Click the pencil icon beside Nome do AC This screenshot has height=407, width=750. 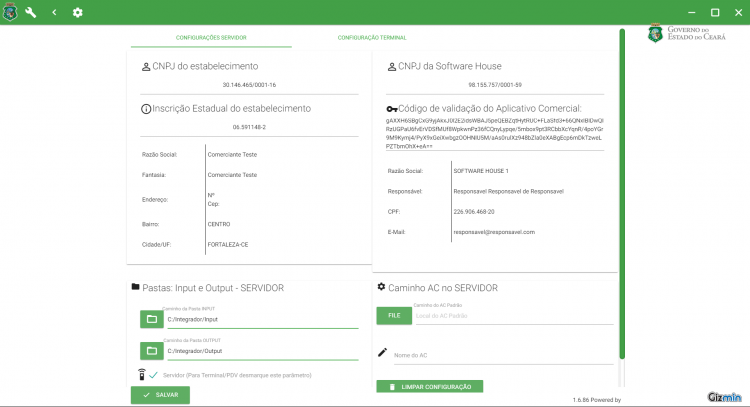pos(382,352)
